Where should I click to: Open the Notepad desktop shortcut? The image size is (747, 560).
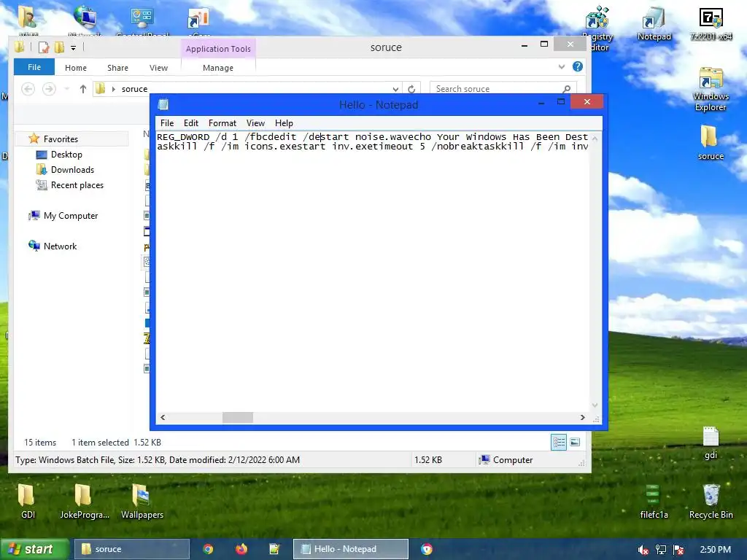pyautogui.click(x=654, y=24)
